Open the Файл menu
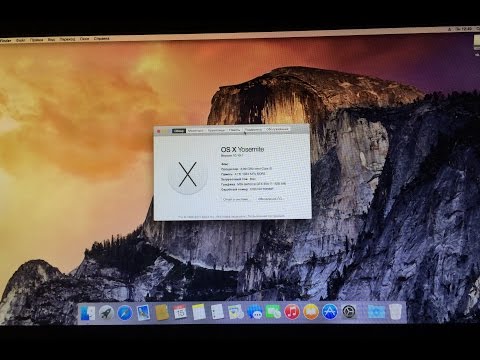Screen dimensions: 480x360 pos(21,40)
